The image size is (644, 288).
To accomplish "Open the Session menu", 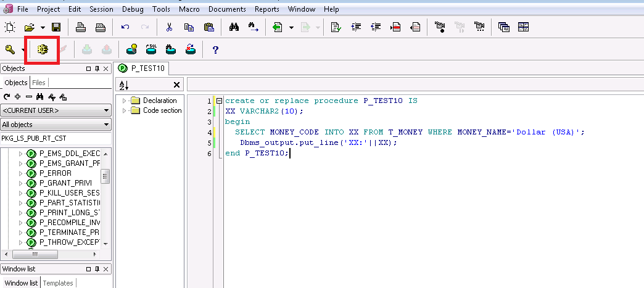I will point(101,9).
